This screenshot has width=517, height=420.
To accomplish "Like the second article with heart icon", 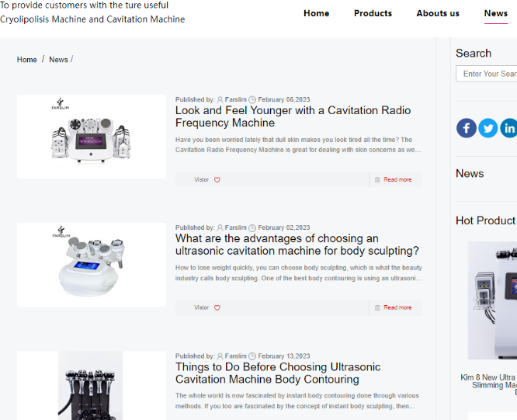I will tap(217, 307).
